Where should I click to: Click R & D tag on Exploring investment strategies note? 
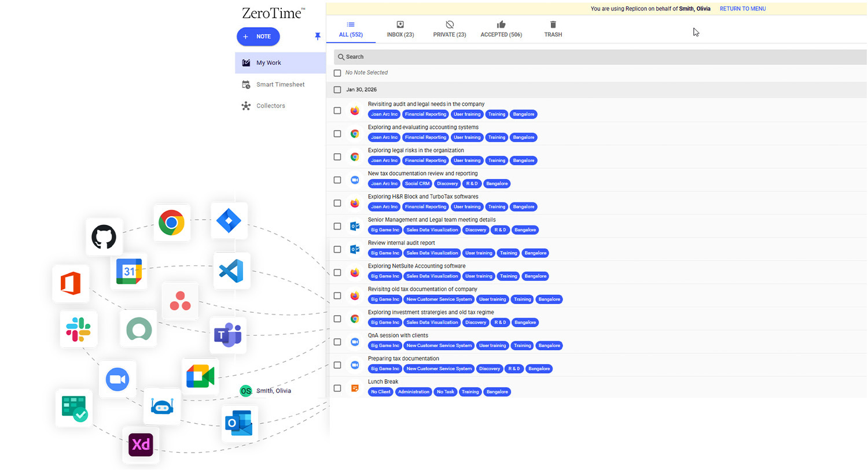pyautogui.click(x=500, y=323)
